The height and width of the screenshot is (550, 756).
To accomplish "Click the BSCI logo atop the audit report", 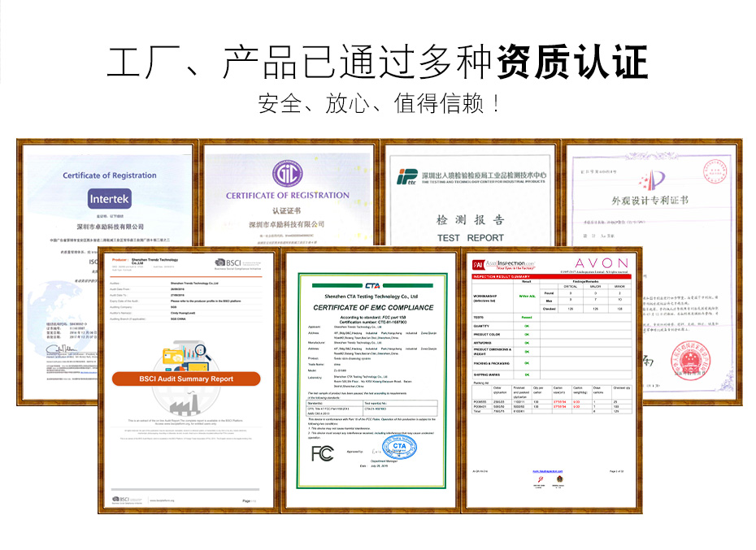I will click(x=228, y=262).
